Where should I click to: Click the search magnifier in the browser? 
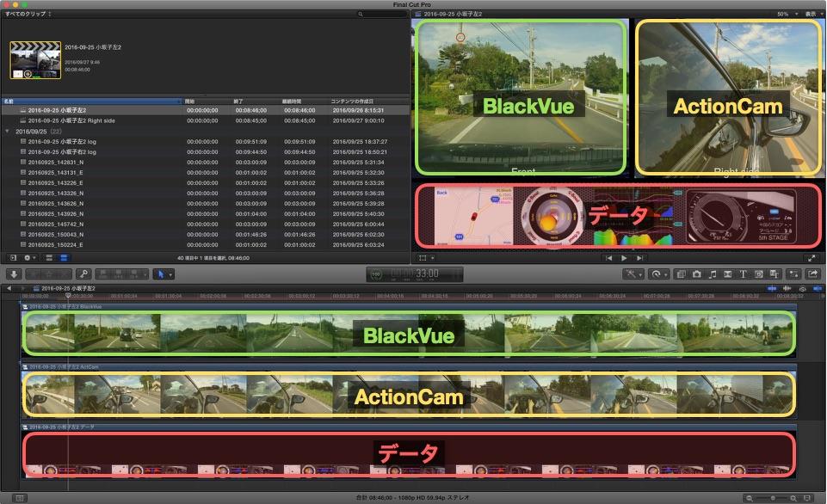(361, 15)
